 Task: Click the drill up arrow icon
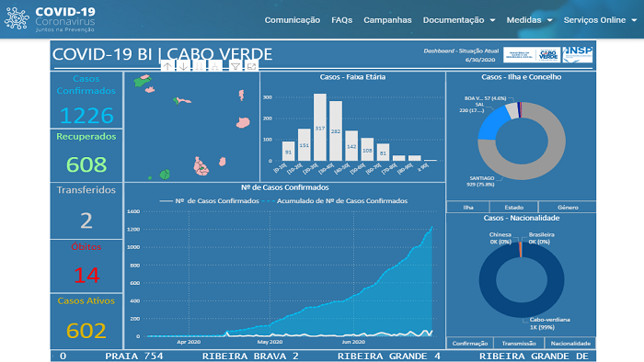pyautogui.click(x=167, y=66)
